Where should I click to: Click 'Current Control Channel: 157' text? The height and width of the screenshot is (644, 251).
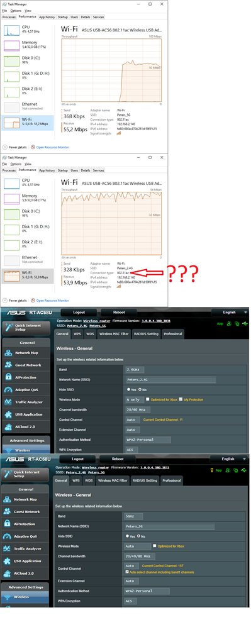pyautogui.click(x=163, y=565)
